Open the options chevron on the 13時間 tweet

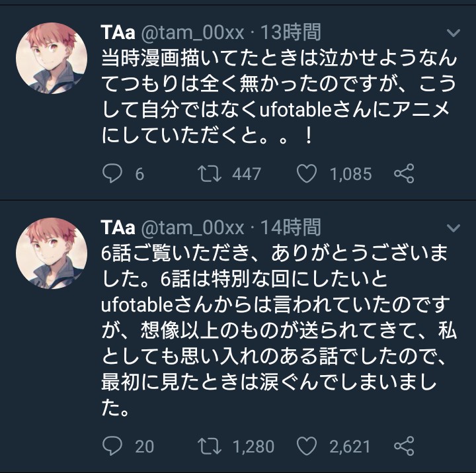click(454, 33)
